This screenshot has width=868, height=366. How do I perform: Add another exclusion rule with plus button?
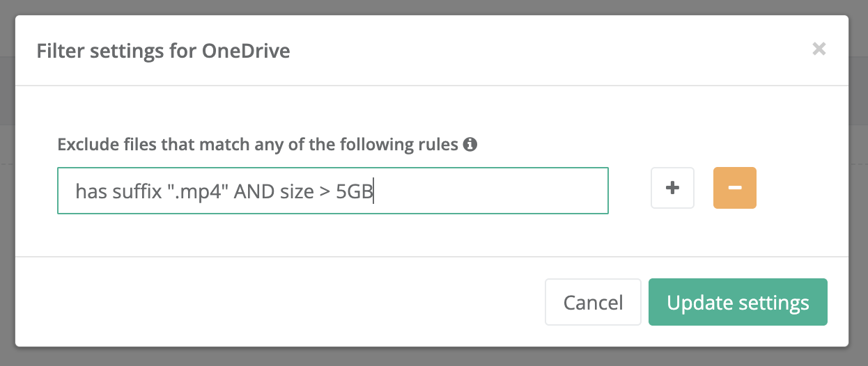coord(672,188)
